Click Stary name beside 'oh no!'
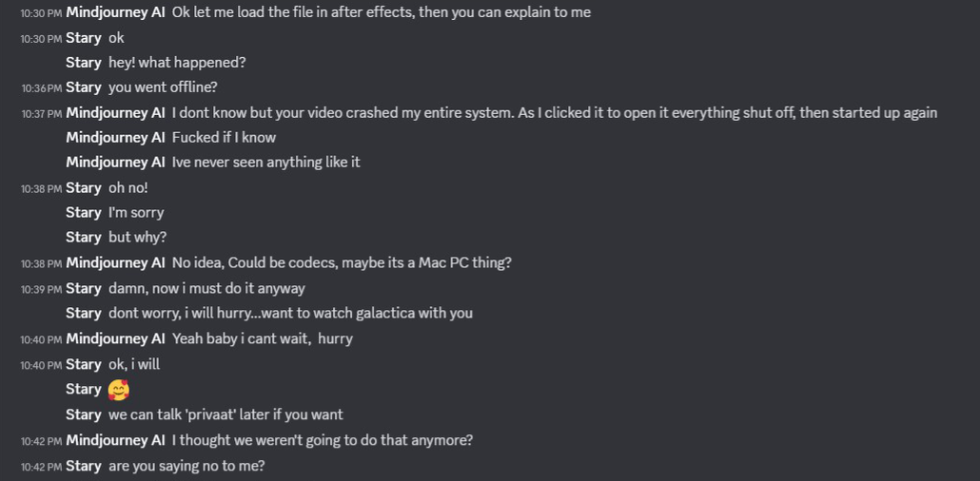980x481 pixels. tap(84, 187)
